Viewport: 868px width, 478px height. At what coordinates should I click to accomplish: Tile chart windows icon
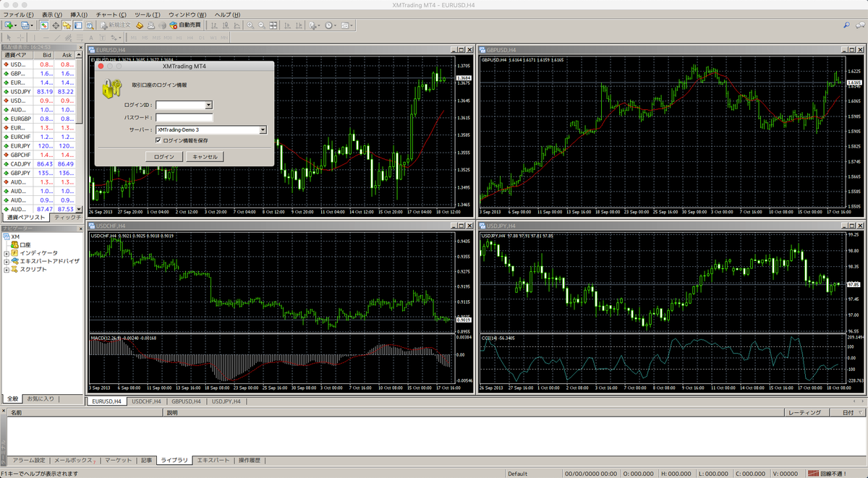coord(273,25)
